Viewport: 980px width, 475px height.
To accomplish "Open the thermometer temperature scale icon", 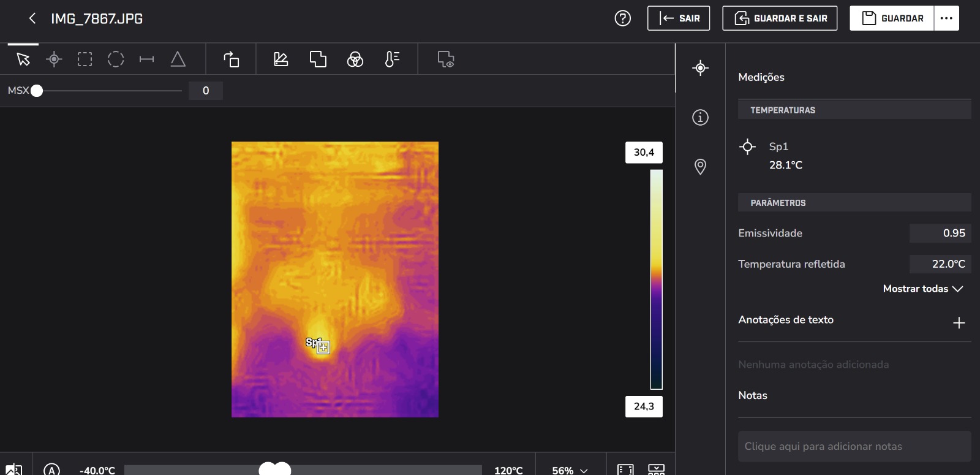I will click(392, 59).
